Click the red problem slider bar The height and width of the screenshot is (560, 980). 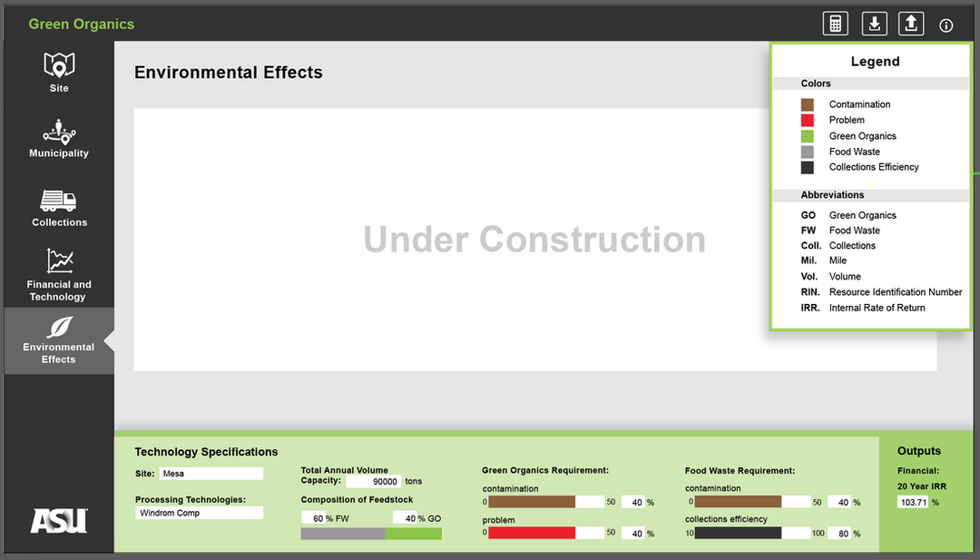(532, 533)
